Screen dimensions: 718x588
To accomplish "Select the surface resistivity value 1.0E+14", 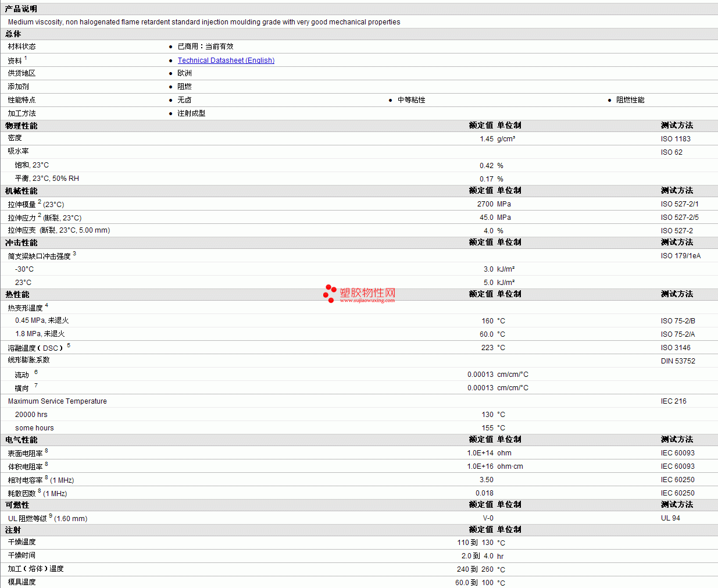I will pos(480,453).
